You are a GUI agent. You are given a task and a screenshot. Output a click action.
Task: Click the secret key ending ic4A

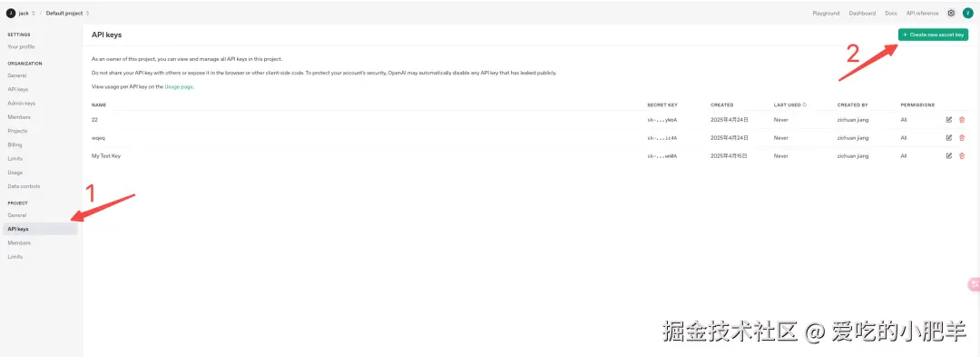[662, 137]
